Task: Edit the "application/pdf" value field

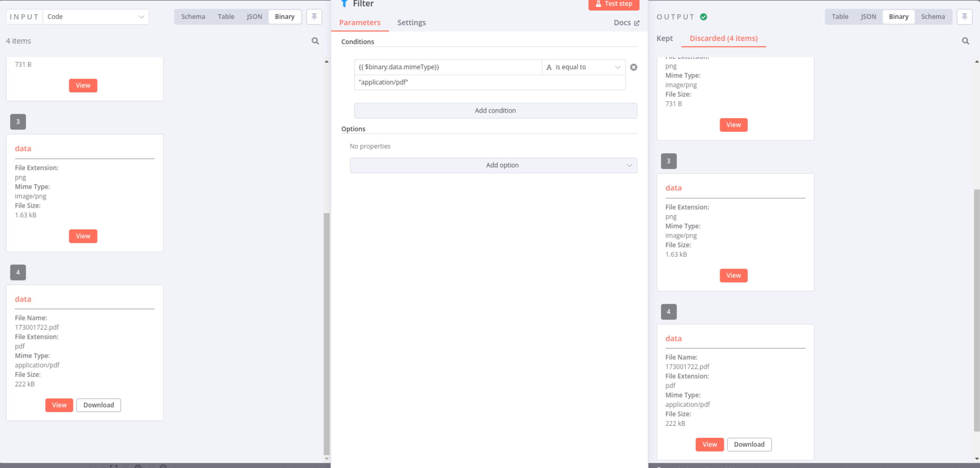Action: point(489,83)
